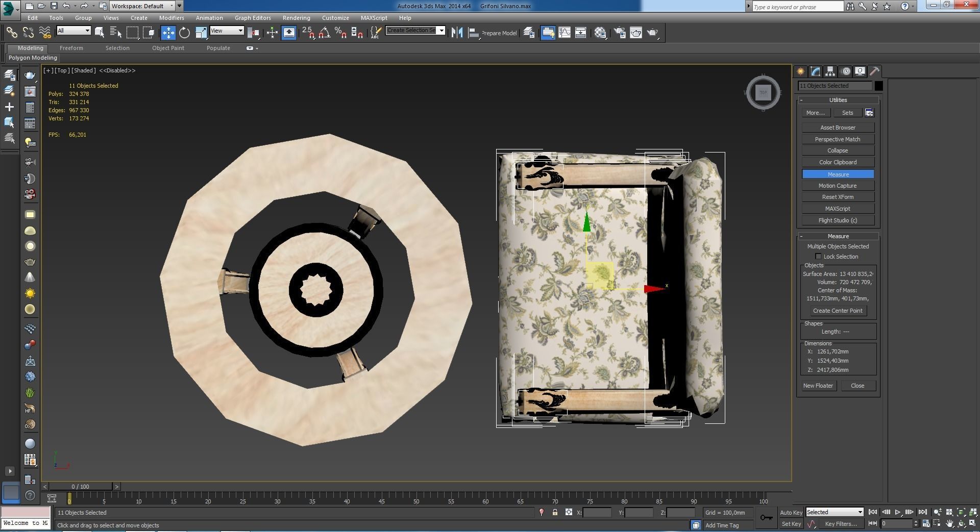Open the Modify command panel tab

(815, 71)
